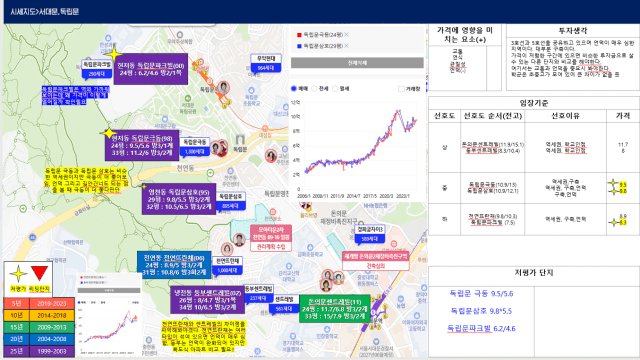This screenshot has width=640, height=360.
Task: Open the small price chart thumbnail
Action: (x=109, y=314)
